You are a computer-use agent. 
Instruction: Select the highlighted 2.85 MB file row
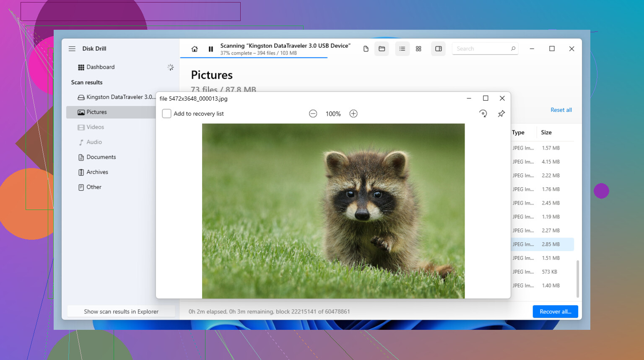pos(542,244)
